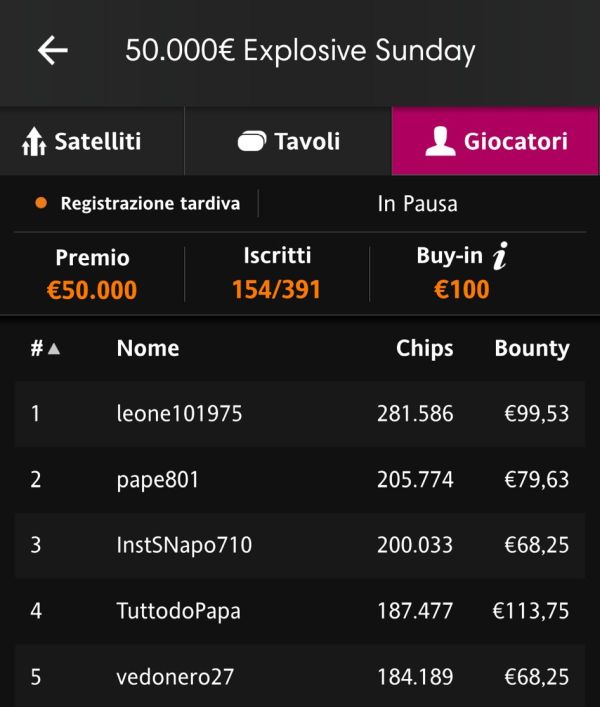Select player pape801 in the list
This screenshot has width=600, height=707.
pos(300,479)
